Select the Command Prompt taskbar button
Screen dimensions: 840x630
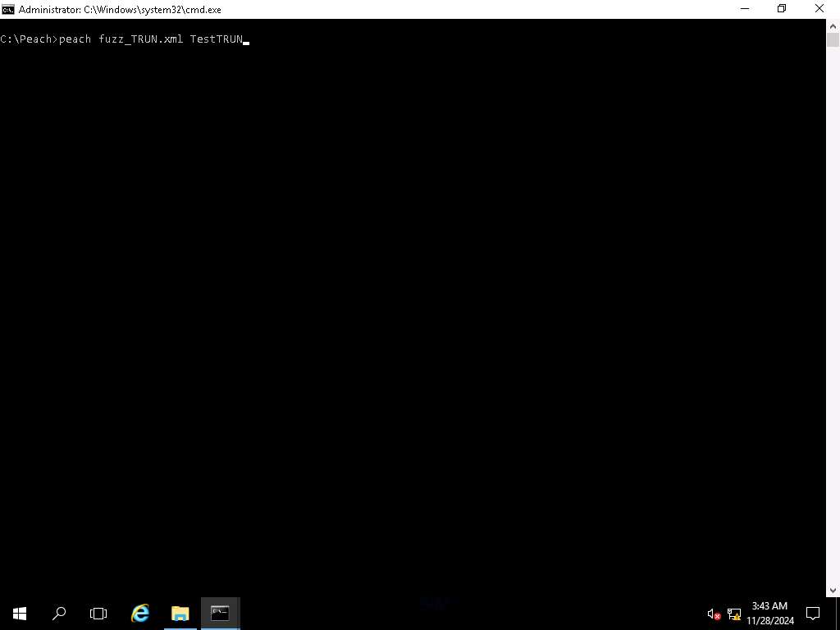[x=220, y=613]
